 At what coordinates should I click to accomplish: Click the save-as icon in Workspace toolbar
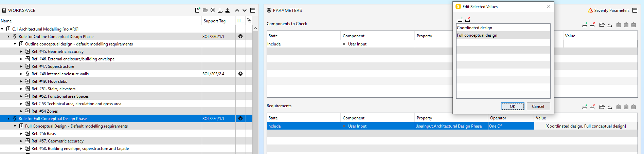pos(228,10)
